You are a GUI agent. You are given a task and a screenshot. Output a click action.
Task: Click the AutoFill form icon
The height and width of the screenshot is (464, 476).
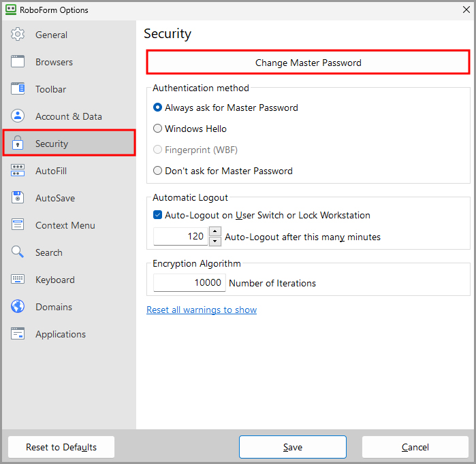tap(18, 171)
